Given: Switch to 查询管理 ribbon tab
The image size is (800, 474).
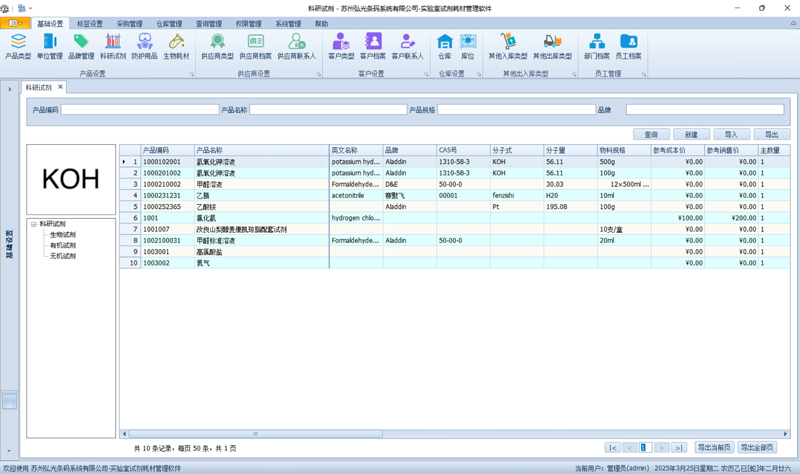Looking at the screenshot, I should (209, 23).
